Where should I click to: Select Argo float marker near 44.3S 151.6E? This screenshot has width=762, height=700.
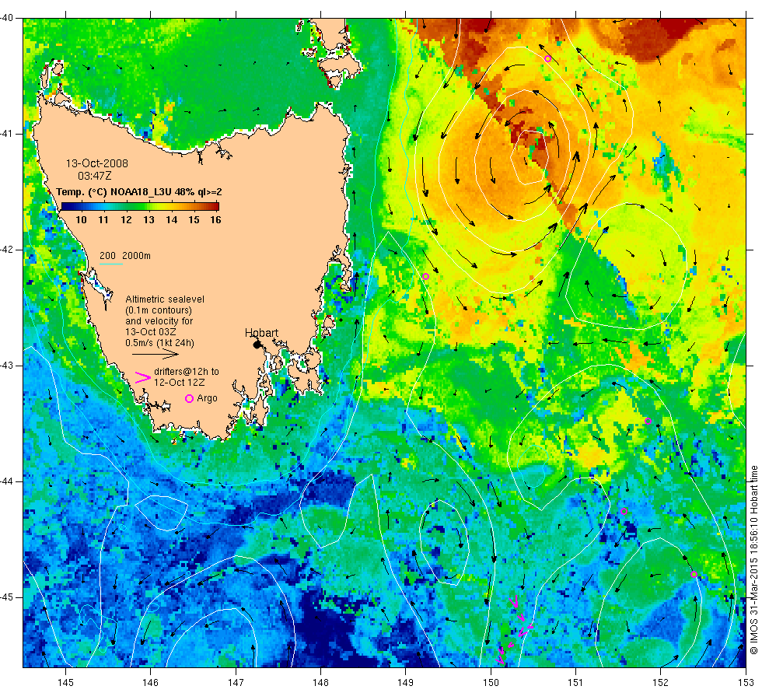pos(624,511)
